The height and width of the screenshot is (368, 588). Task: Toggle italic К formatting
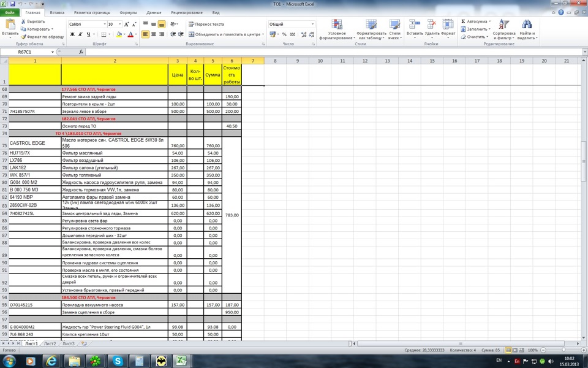click(x=80, y=34)
